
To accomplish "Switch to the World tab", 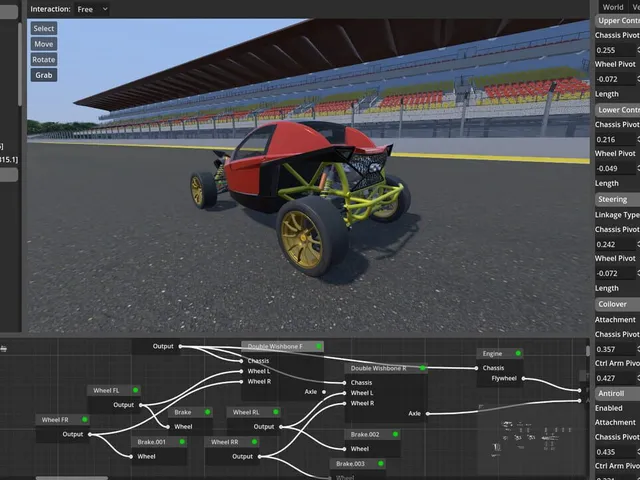I will tap(613, 7).
